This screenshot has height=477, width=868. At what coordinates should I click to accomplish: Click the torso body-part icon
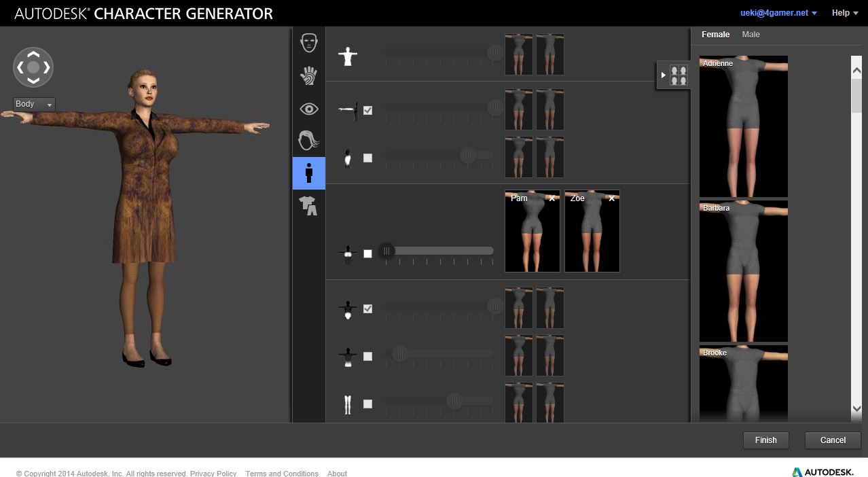pos(348,158)
